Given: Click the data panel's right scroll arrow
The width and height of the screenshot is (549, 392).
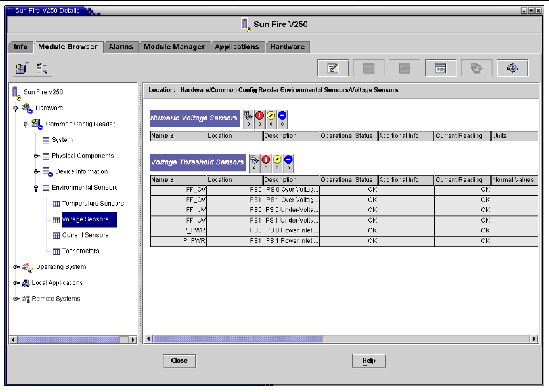Looking at the screenshot, I should (534, 338).
